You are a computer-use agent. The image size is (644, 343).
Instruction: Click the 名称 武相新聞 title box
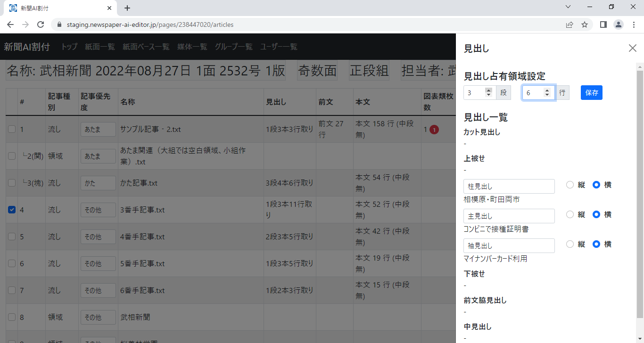pos(146,71)
